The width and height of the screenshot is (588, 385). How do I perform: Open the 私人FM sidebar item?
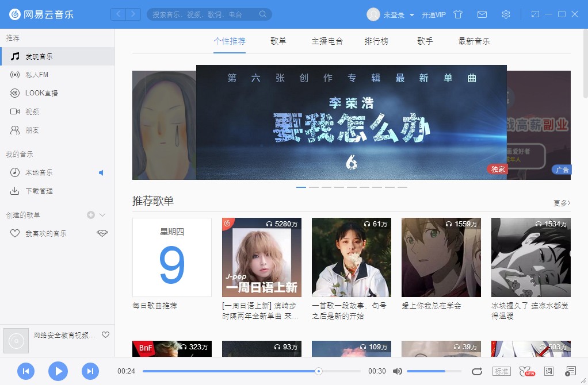[36, 74]
